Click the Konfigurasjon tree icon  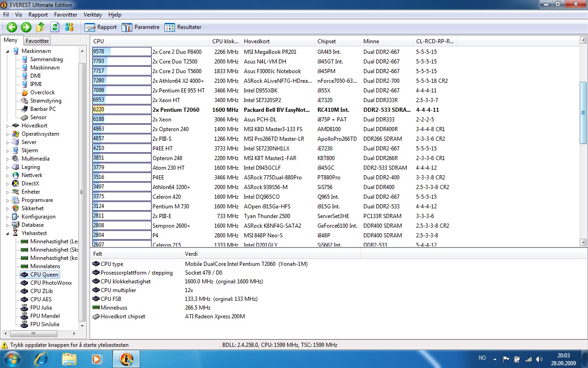click(x=16, y=217)
